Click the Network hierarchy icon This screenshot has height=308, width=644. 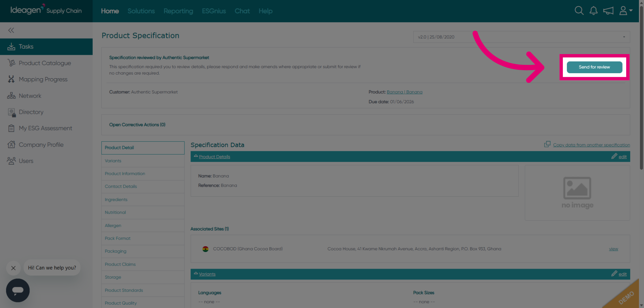point(11,96)
